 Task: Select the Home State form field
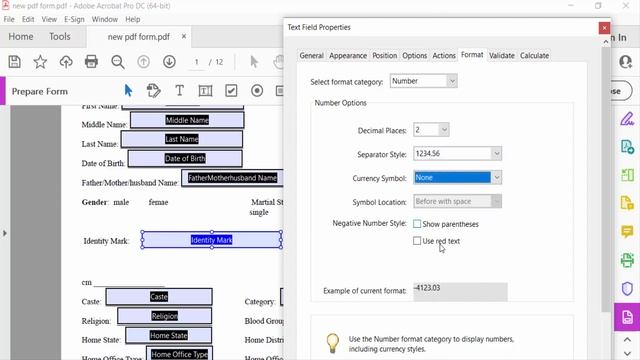(169, 335)
